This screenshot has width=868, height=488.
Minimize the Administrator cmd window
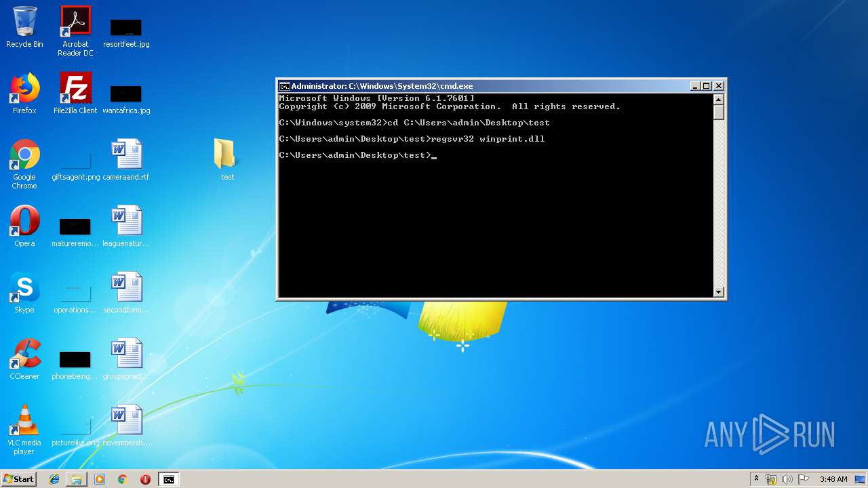pyautogui.click(x=695, y=86)
